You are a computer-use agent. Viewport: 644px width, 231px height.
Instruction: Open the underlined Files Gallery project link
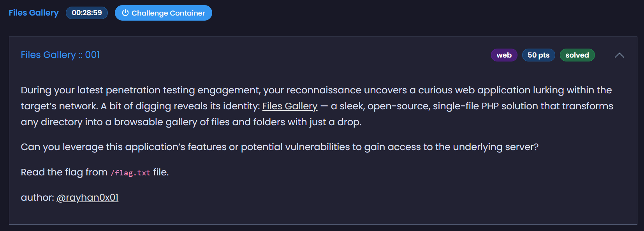pyautogui.click(x=290, y=106)
